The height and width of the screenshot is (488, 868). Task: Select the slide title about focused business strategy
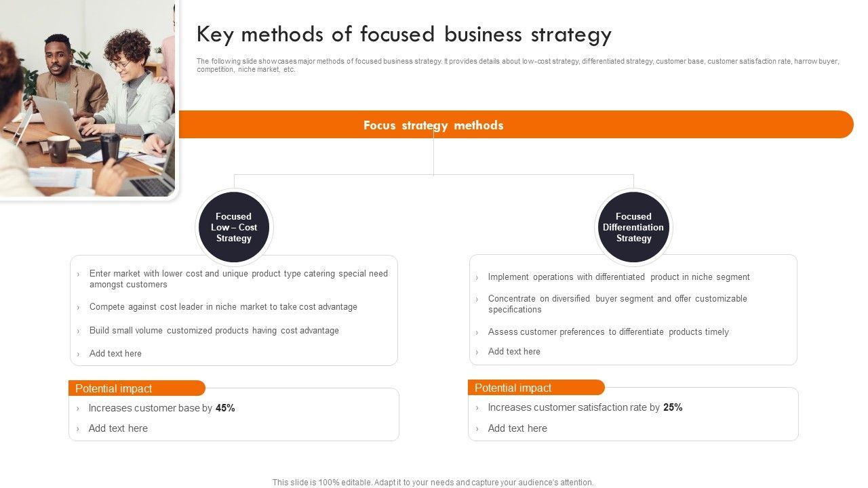click(x=404, y=34)
